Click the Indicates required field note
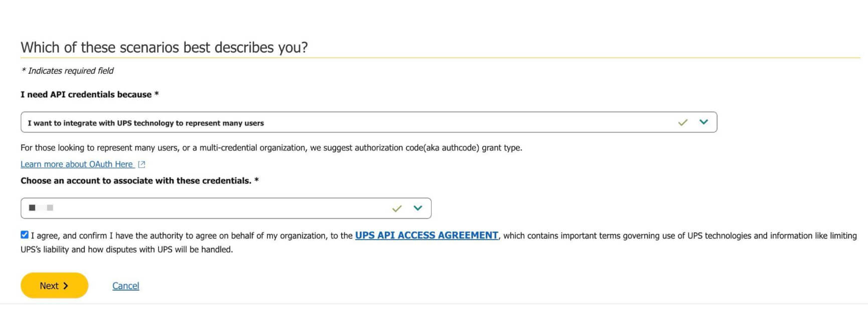Viewport: 868px width, 323px height. (67, 71)
